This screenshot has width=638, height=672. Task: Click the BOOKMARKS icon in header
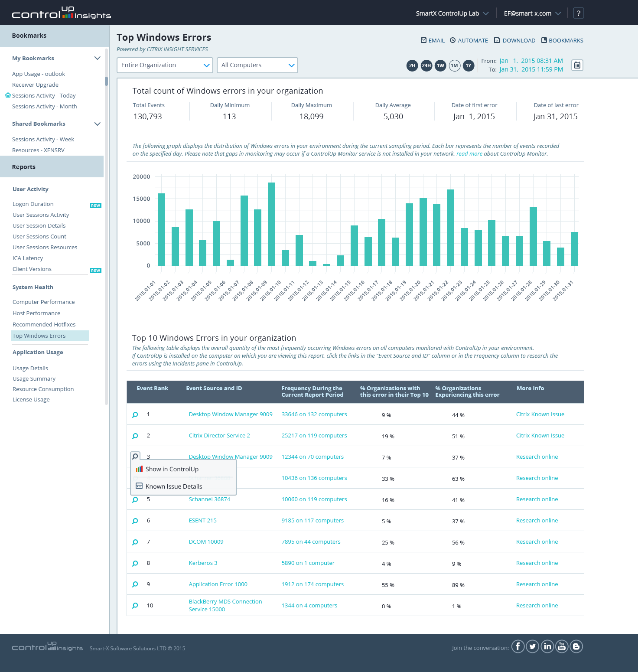(544, 40)
